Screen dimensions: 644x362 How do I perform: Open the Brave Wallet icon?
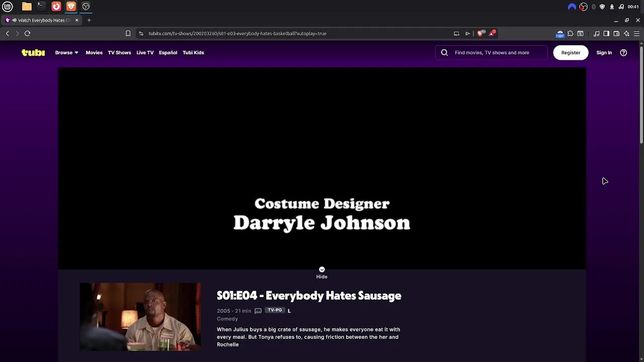(616, 33)
